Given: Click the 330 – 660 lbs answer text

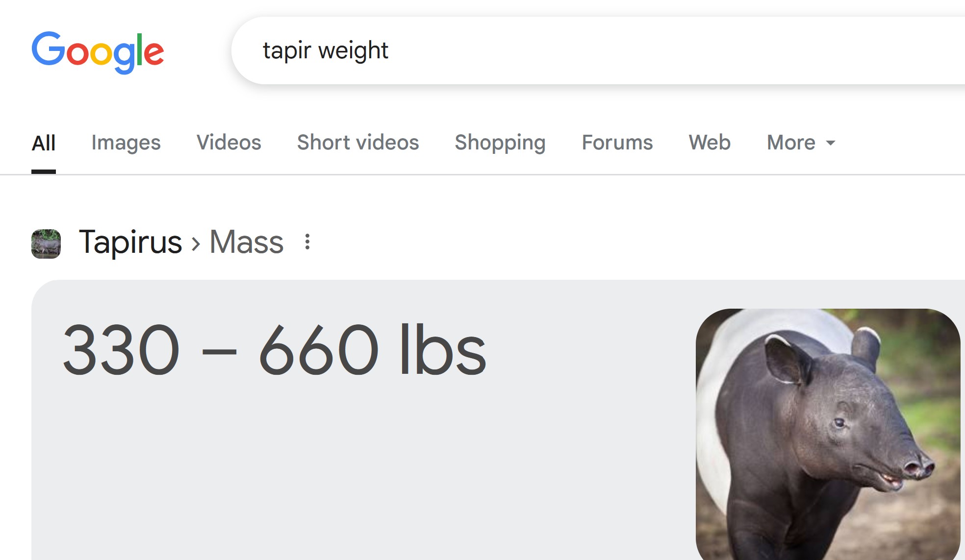Looking at the screenshot, I should click(x=275, y=350).
